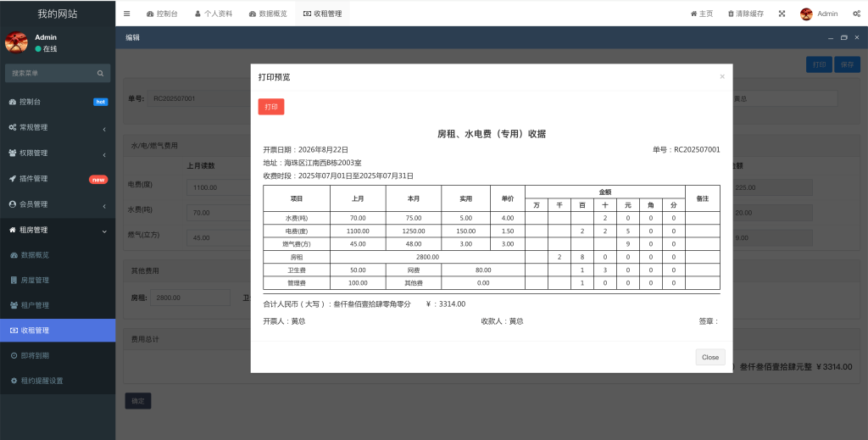Select the 收租管理 tab
Viewport: 868px width, 440px height.
pos(323,14)
